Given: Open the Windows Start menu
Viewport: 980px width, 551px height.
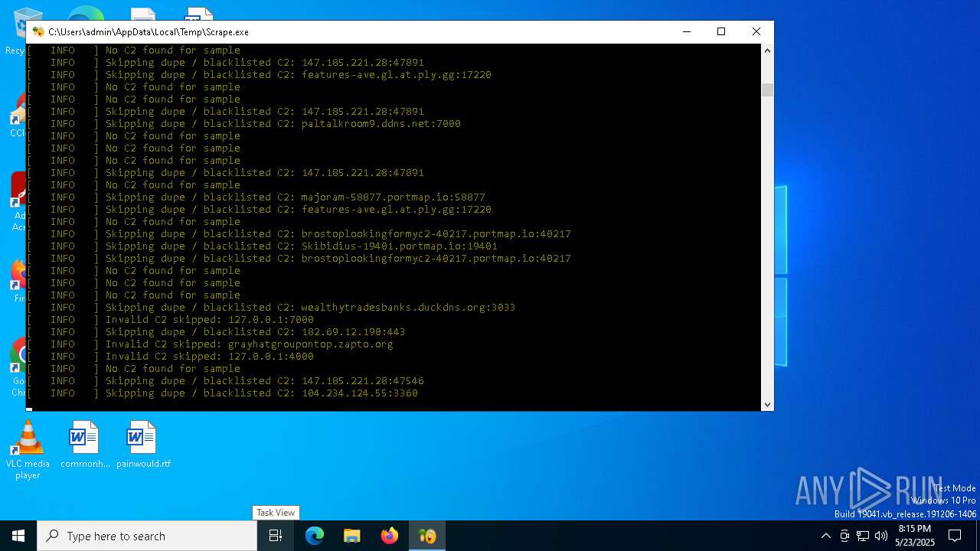Looking at the screenshot, I should pyautogui.click(x=18, y=536).
